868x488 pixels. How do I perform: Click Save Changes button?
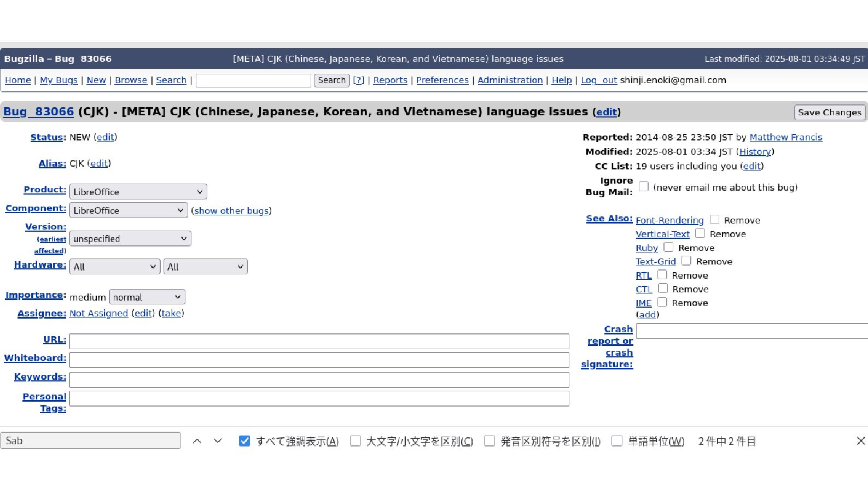(830, 112)
